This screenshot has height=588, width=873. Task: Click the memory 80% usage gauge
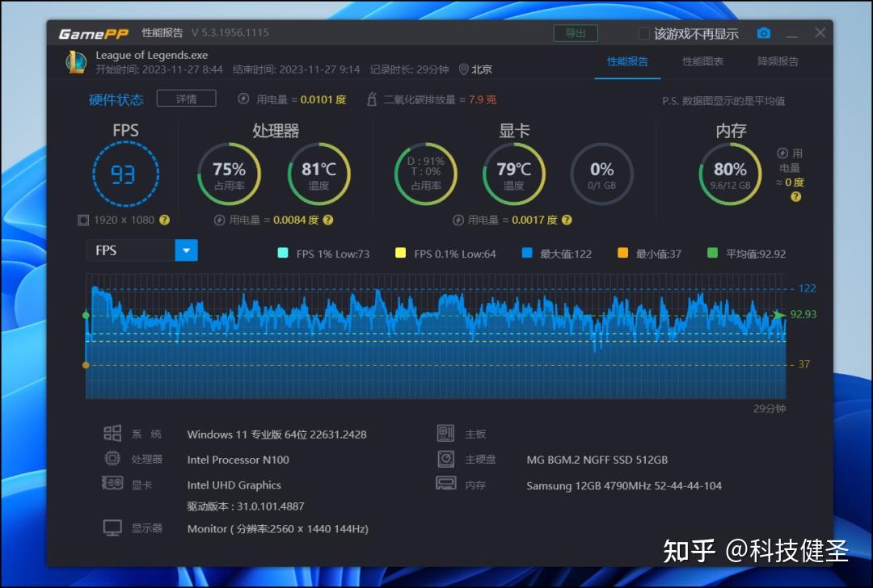coord(731,174)
